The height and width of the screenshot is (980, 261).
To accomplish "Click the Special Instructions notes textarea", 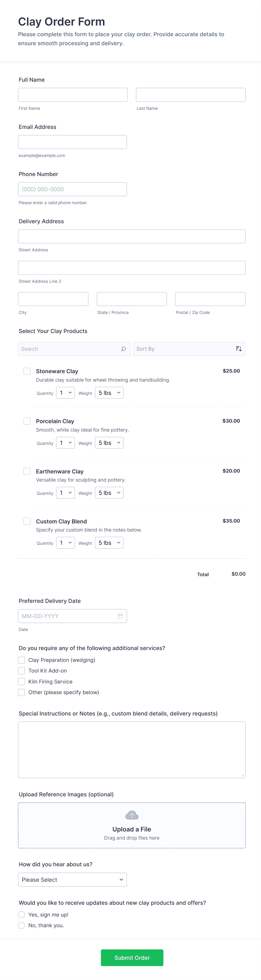I will pos(132,749).
